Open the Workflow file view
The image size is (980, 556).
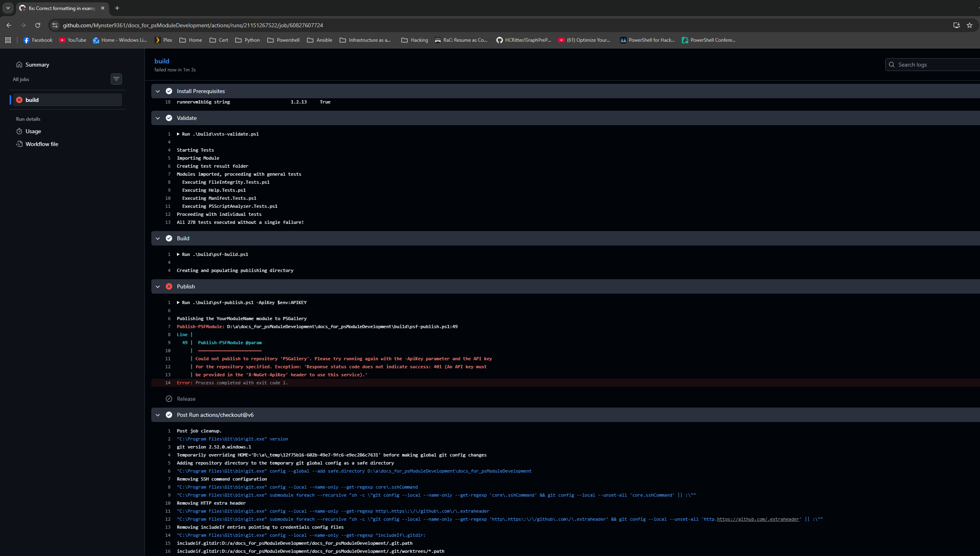point(42,144)
